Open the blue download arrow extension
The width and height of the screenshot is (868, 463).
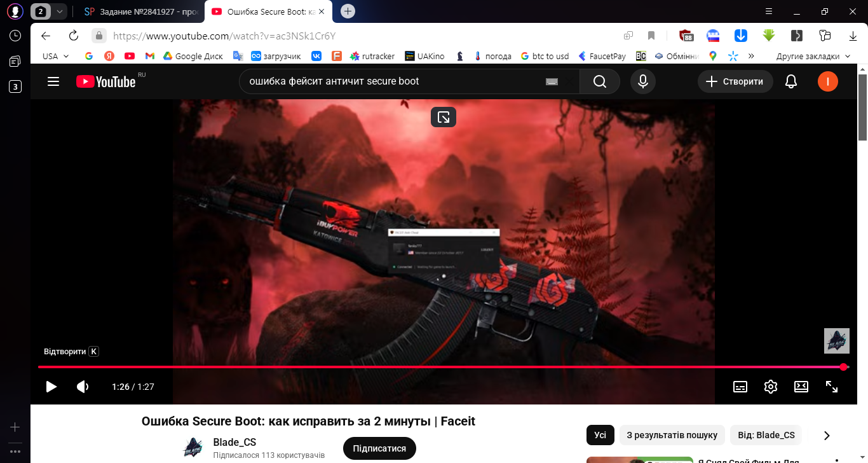tap(741, 36)
